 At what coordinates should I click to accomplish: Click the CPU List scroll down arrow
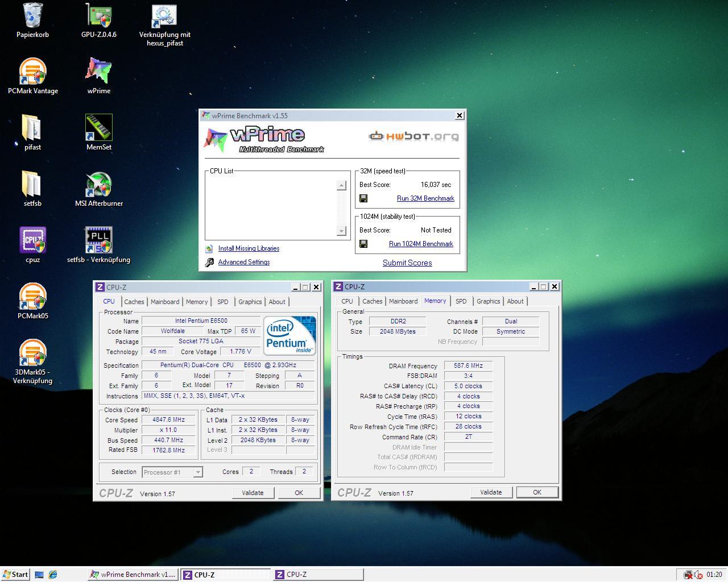tap(341, 231)
